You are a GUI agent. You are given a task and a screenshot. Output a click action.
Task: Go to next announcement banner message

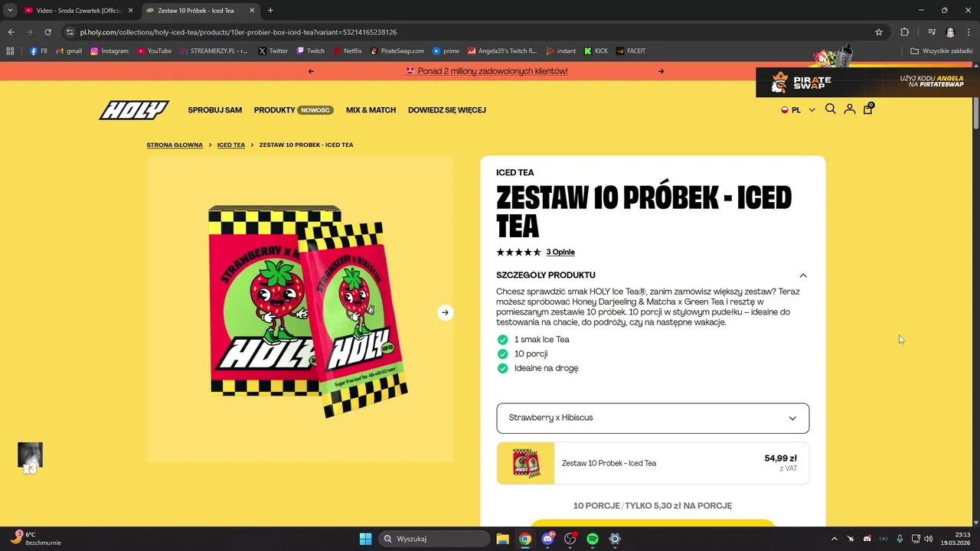[x=661, y=71]
